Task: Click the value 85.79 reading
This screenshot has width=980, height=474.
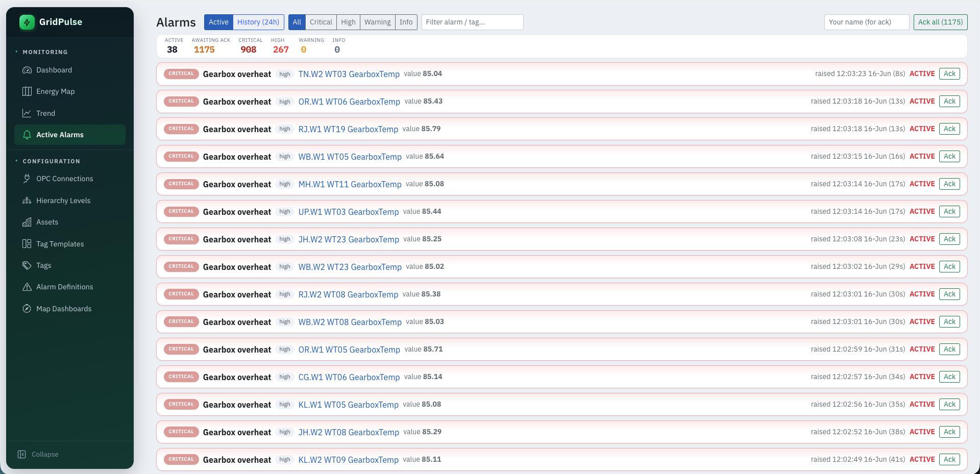Action: 431,129
